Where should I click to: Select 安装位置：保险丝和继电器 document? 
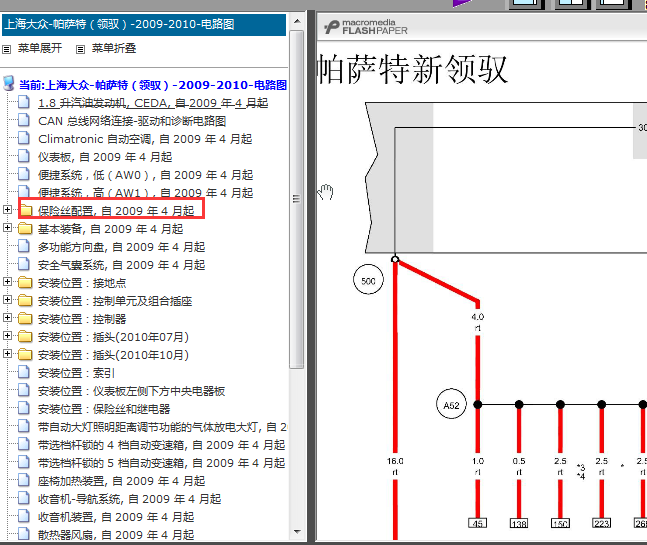pyautogui.click(x=104, y=409)
